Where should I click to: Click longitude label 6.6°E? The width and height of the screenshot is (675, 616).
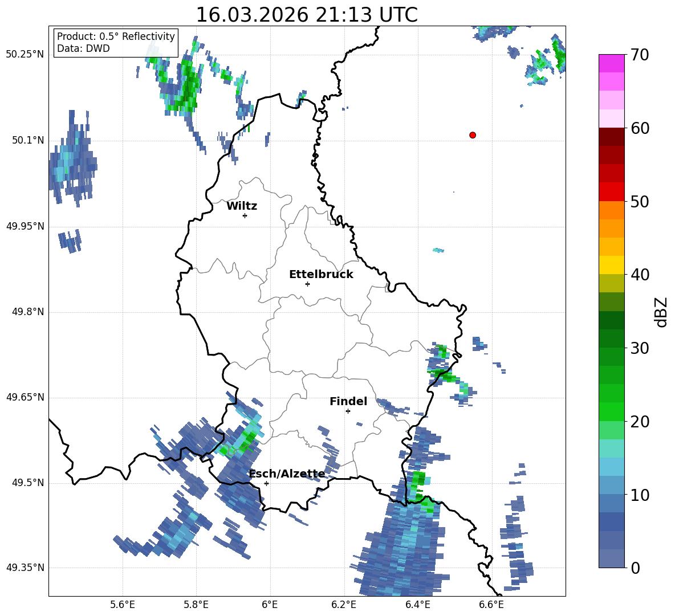(x=491, y=605)
